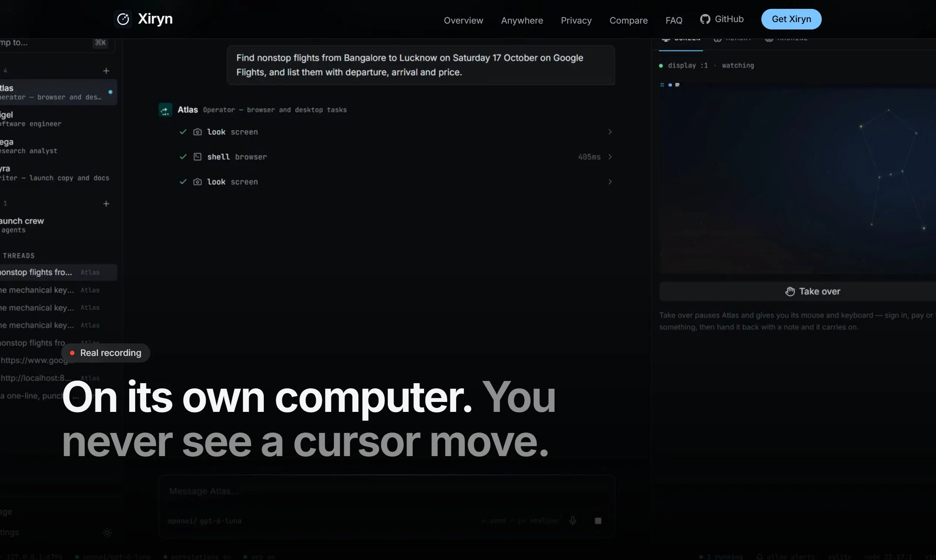
Task: Add agent with plus beside count 4
Action: pos(106,71)
